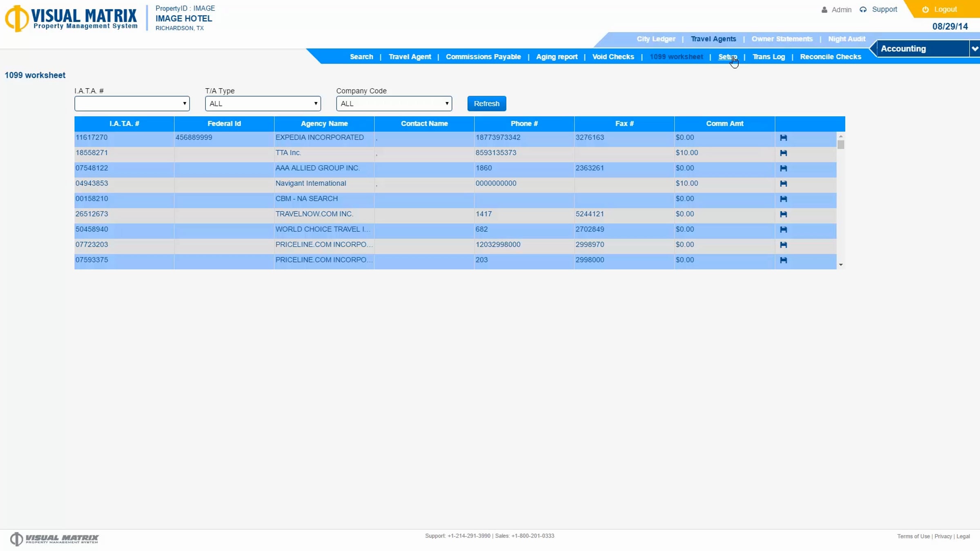Viewport: 980px width, 551px height.
Task: Click the table scroll up arrow
Action: pyautogui.click(x=841, y=136)
